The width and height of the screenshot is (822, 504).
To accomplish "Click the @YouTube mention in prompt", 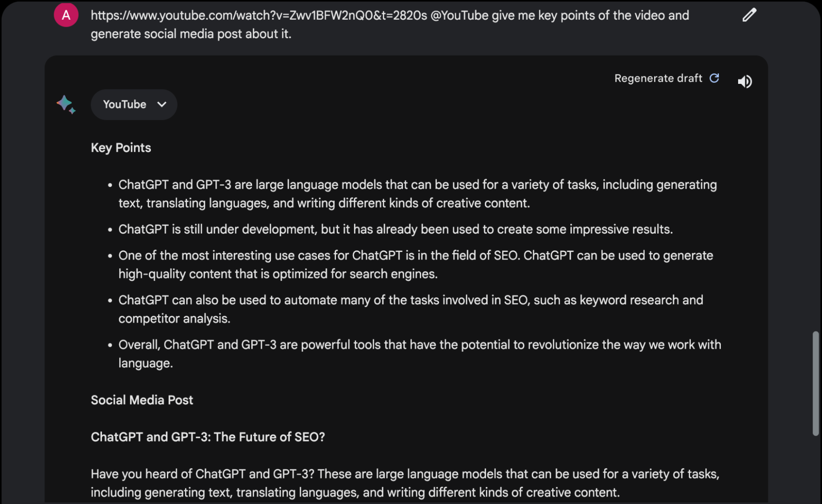I will pyautogui.click(x=459, y=15).
